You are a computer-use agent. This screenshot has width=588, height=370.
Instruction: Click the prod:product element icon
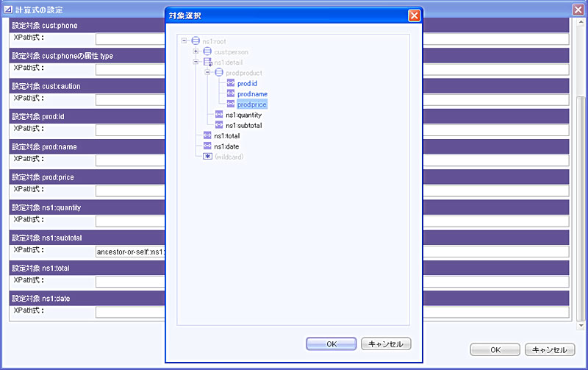219,72
